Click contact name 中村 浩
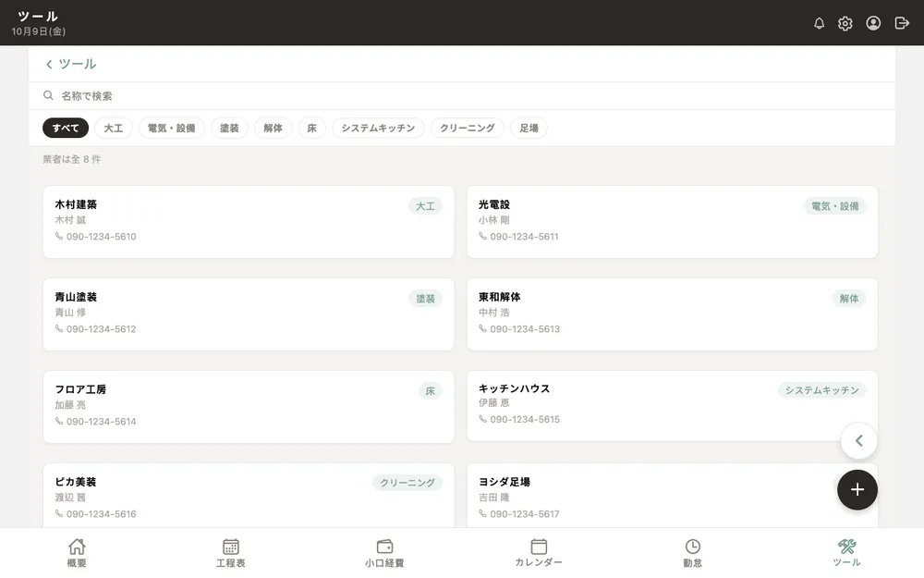 click(x=493, y=313)
